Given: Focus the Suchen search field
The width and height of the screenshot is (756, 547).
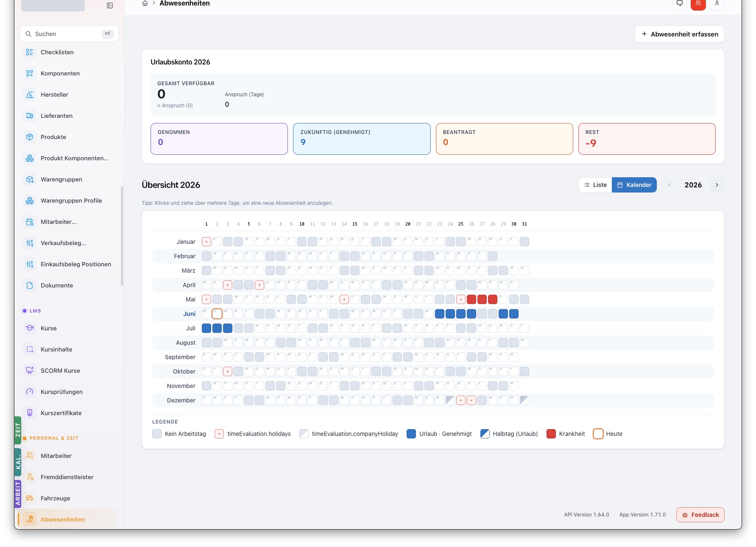Looking at the screenshot, I should pyautogui.click(x=69, y=34).
